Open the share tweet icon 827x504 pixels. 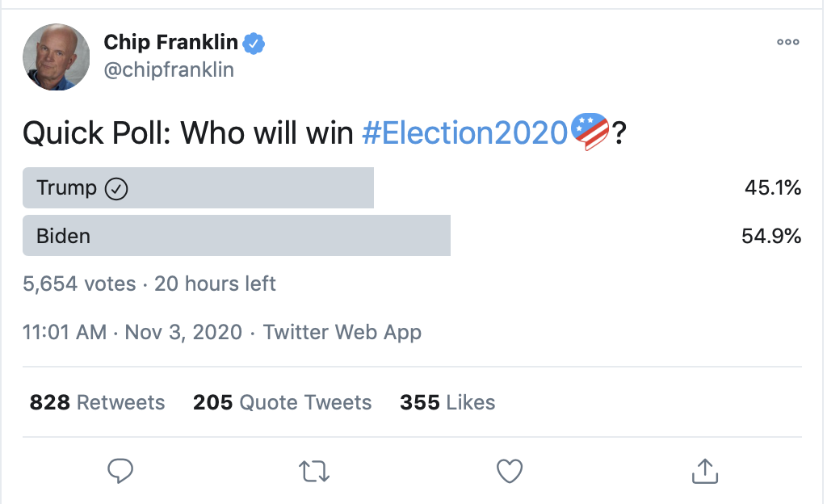(x=704, y=471)
